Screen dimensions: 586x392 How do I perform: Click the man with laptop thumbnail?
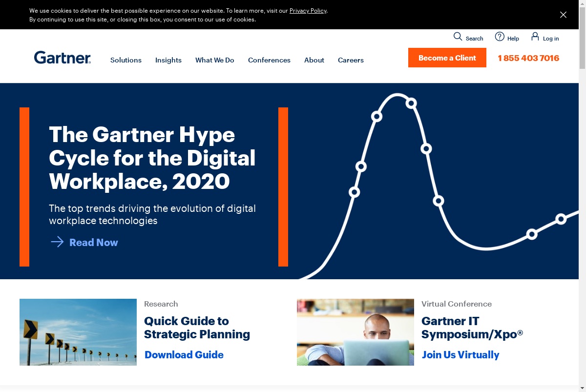pos(356,332)
